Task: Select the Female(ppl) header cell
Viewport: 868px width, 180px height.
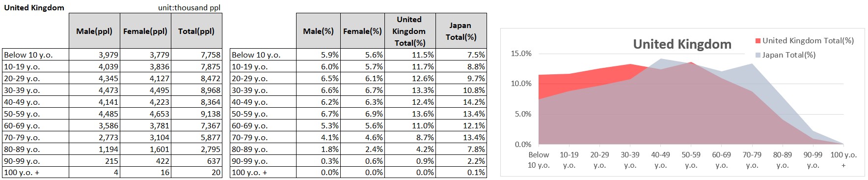Action: pyautogui.click(x=145, y=31)
